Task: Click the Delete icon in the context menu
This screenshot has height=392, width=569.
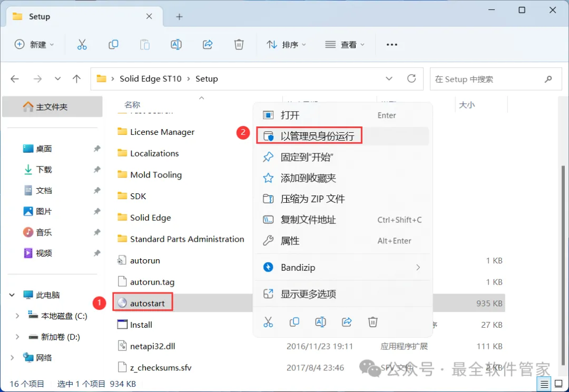Action: [372, 322]
